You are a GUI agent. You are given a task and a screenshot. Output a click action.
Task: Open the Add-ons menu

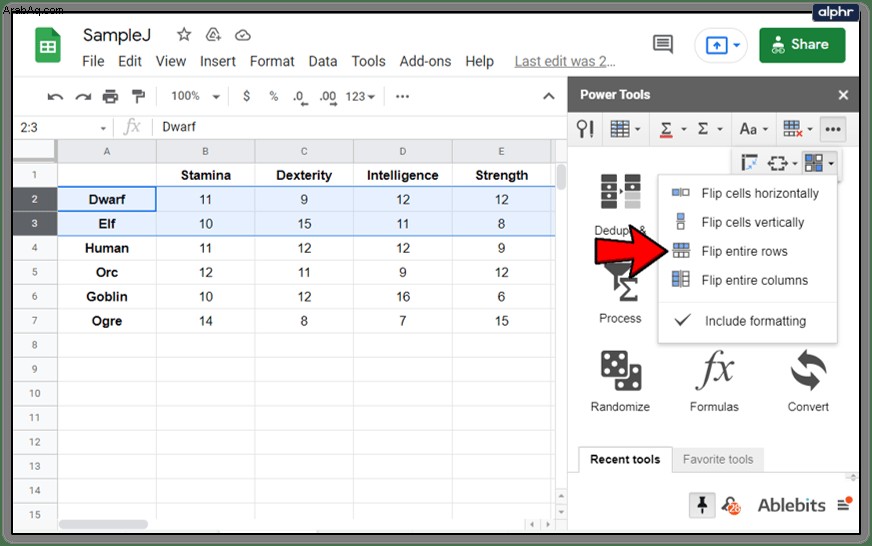click(425, 61)
